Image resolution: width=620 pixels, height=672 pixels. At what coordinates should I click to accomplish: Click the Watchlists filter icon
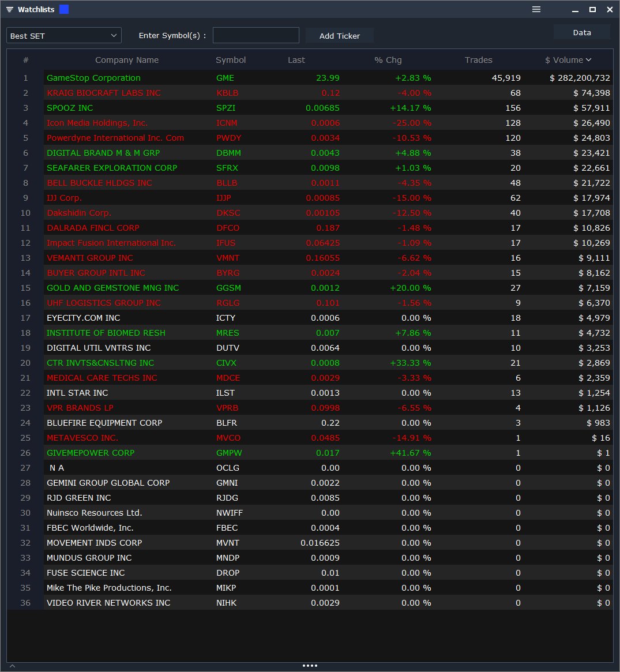[x=9, y=9]
